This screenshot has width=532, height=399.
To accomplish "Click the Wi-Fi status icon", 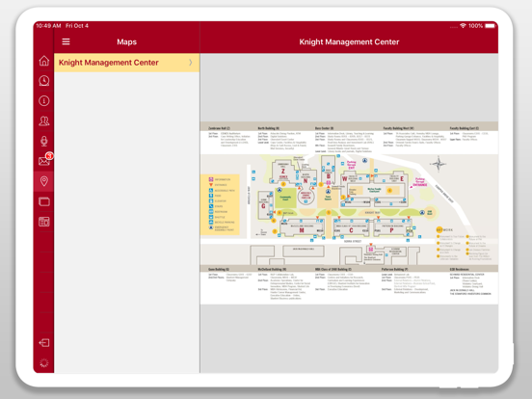I will point(463,26).
